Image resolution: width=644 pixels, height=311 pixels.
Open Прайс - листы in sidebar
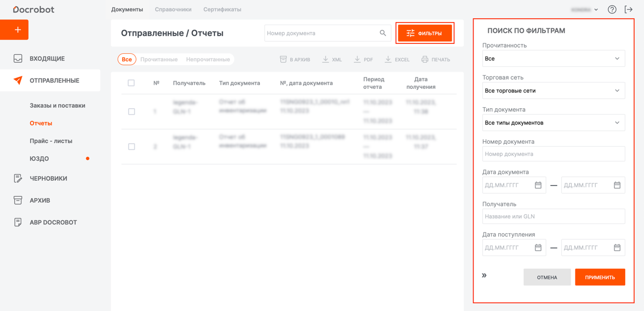tap(51, 141)
